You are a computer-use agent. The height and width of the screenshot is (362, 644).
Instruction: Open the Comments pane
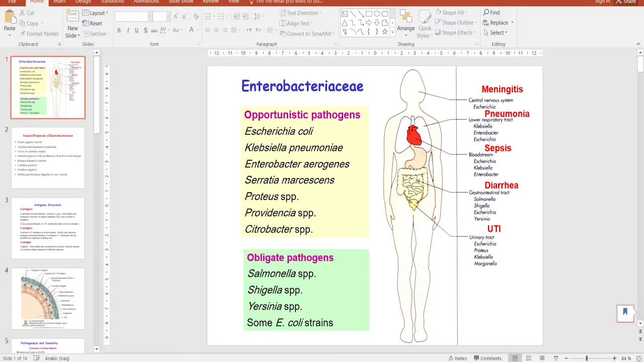(x=487, y=358)
